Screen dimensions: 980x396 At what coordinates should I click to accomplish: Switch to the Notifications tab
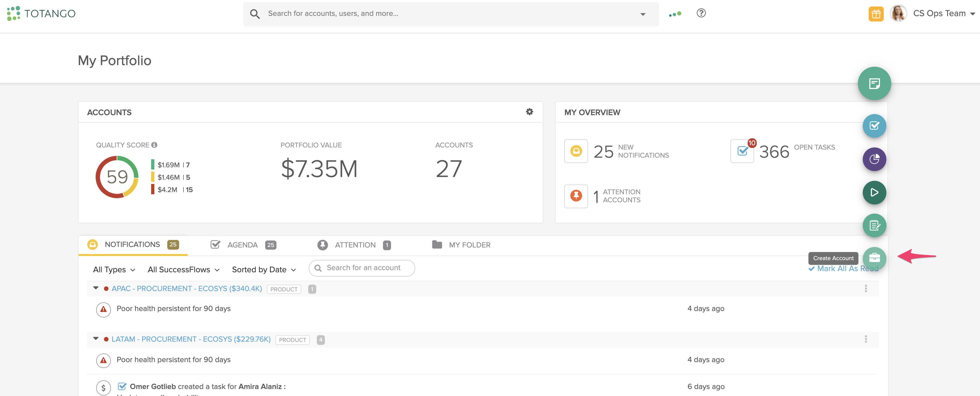(x=133, y=245)
